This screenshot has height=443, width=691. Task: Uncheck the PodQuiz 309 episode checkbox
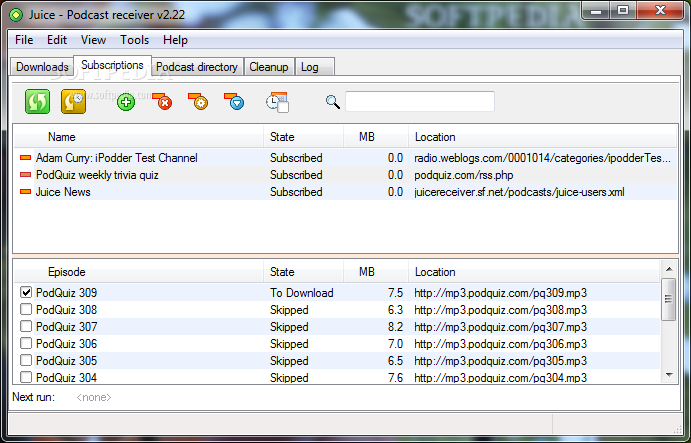pyautogui.click(x=26, y=294)
